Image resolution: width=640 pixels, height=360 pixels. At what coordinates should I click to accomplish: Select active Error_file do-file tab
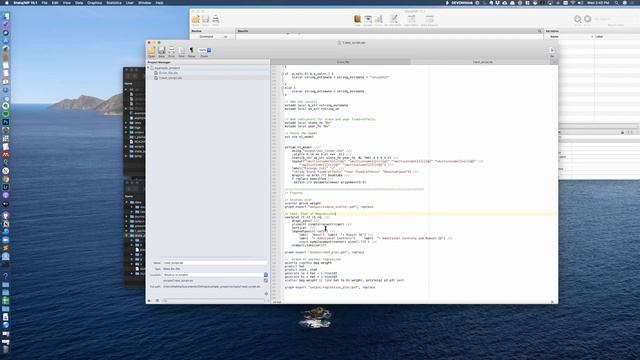click(x=342, y=62)
